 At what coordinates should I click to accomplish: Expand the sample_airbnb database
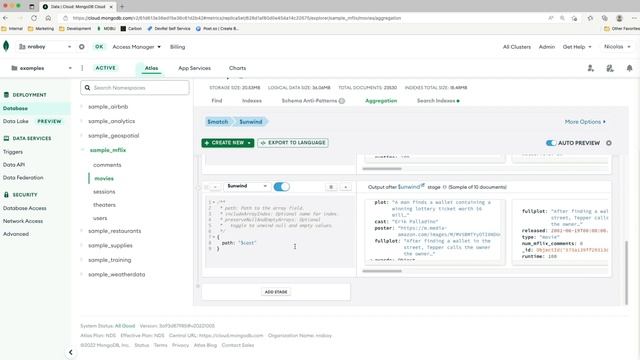[x=82, y=107]
